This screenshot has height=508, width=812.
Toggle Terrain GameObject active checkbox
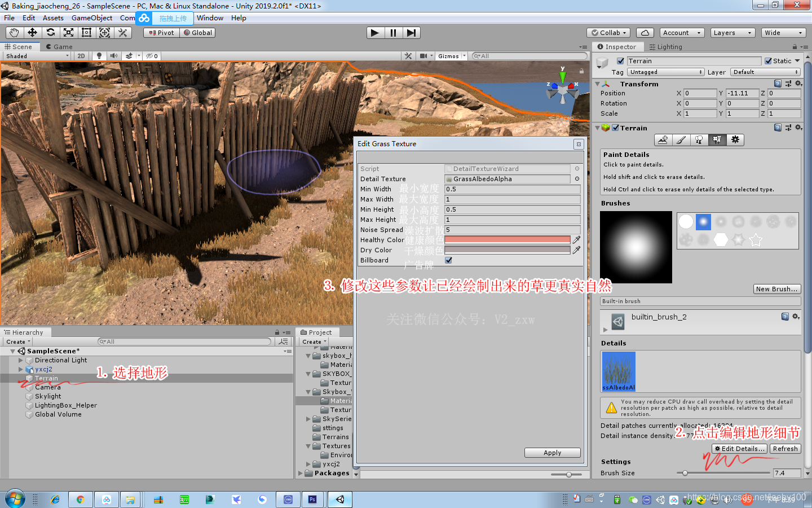coord(620,61)
